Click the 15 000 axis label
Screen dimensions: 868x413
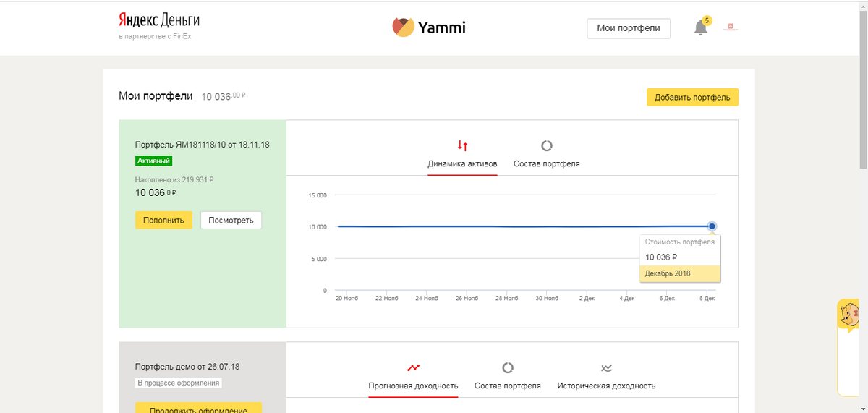318,195
